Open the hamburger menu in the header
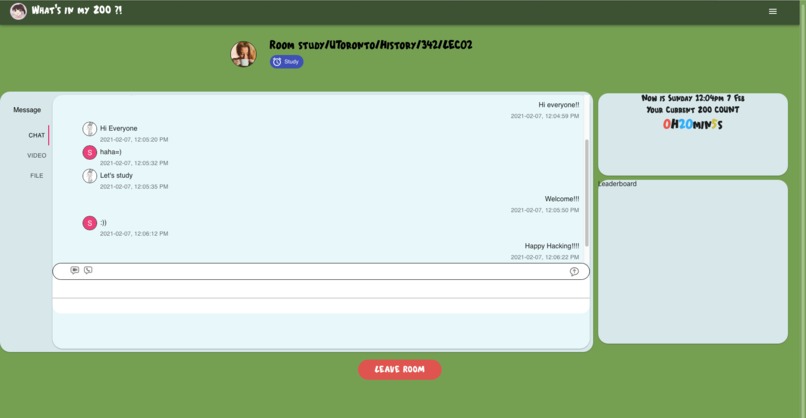806x418 pixels. 772,11
